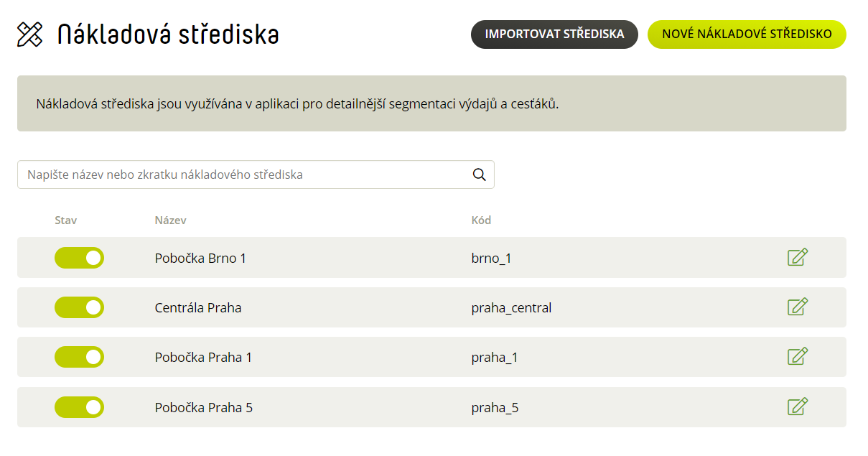Click the ruler-pencil icon beside Nákladová střediska
This screenshot has width=868, height=456.
(x=30, y=34)
